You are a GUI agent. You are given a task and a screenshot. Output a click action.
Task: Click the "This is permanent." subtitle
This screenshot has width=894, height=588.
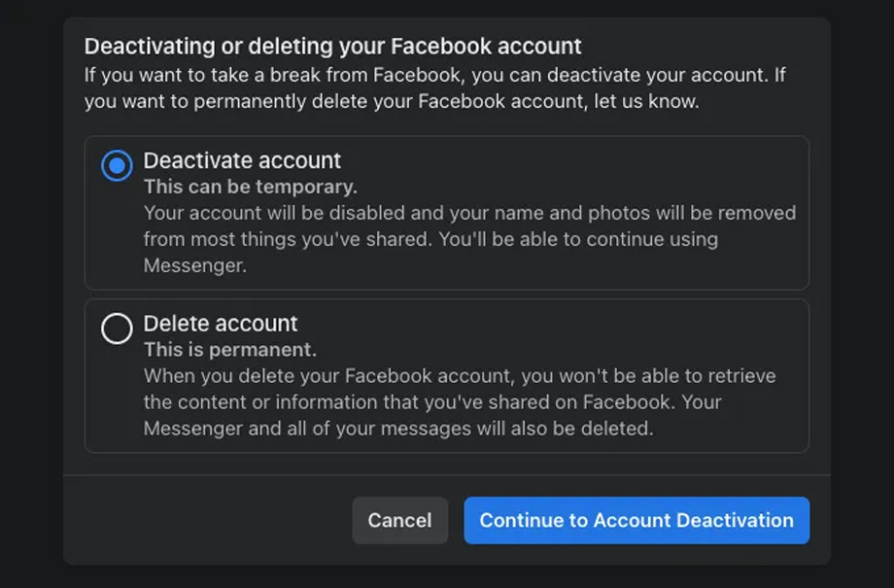coord(229,350)
